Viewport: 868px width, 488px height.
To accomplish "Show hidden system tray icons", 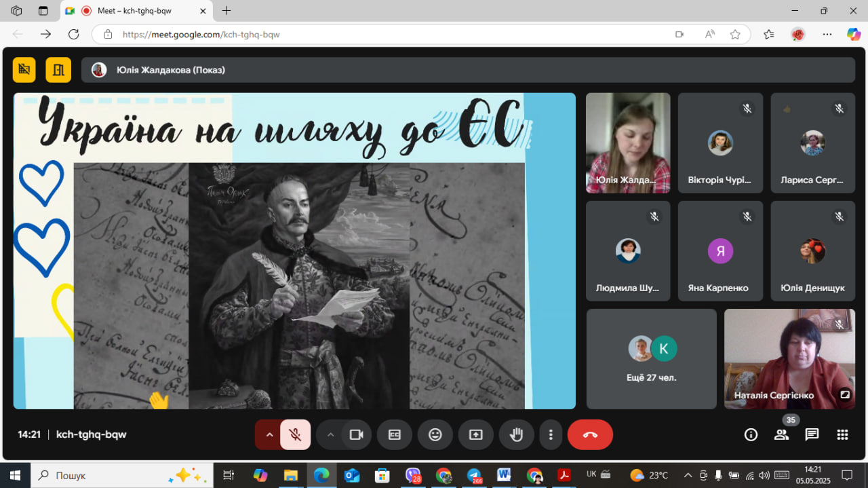I will click(x=688, y=475).
